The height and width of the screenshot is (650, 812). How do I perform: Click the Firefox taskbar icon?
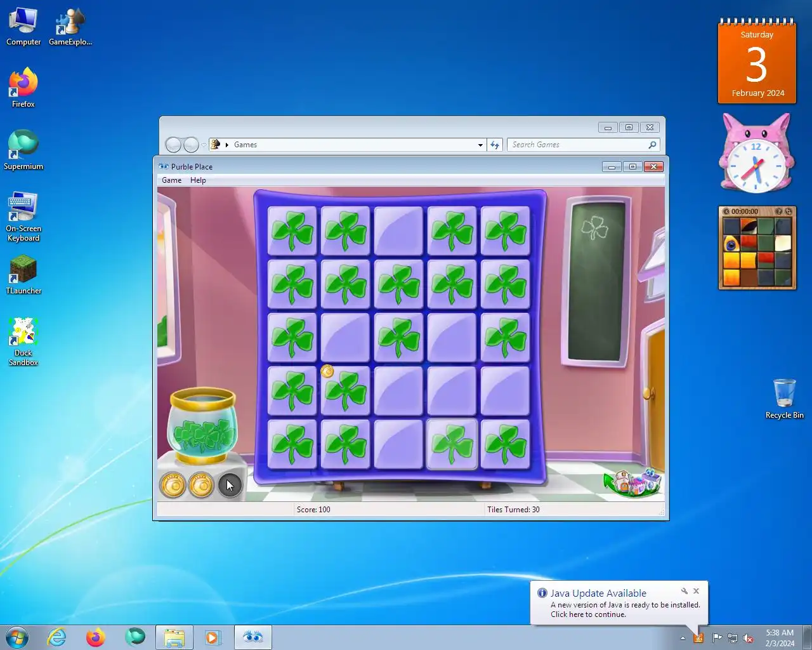[x=96, y=637]
